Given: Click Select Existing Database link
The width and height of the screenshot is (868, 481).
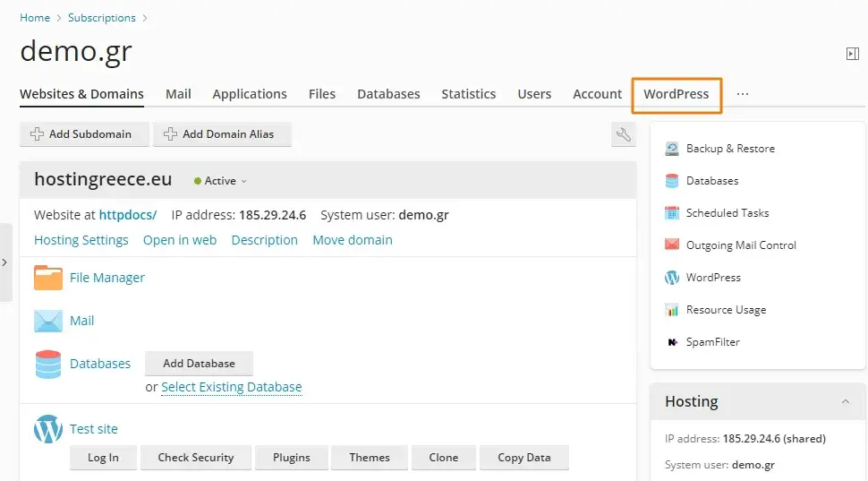Looking at the screenshot, I should pyautogui.click(x=232, y=387).
